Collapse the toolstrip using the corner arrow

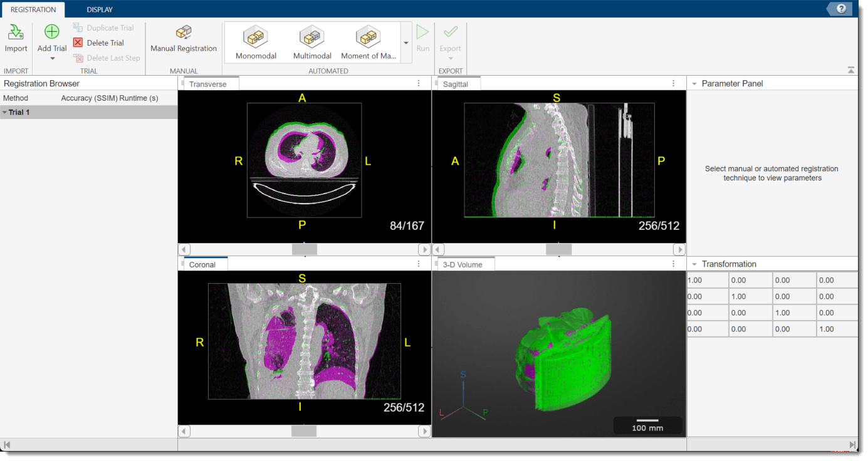tap(850, 70)
